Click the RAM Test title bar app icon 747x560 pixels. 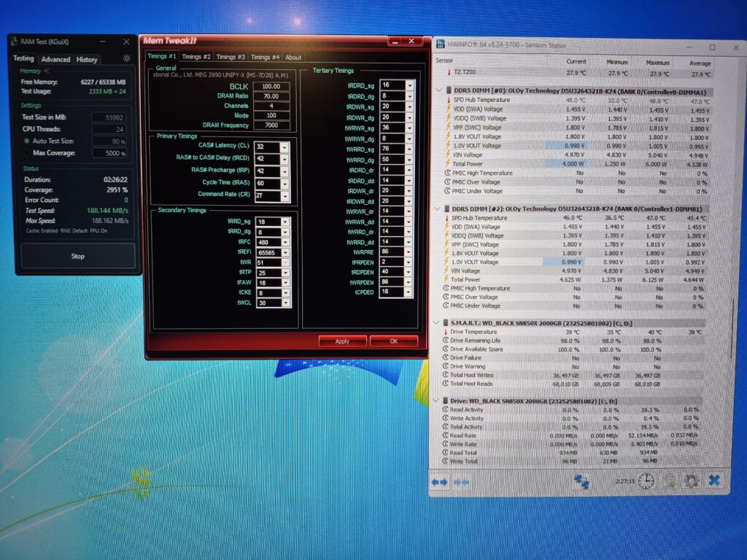(15, 42)
